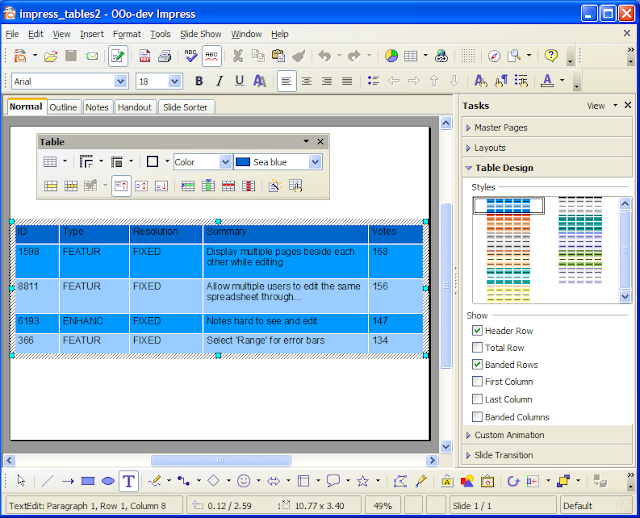Image resolution: width=640 pixels, height=518 pixels.
Task: Open the Format menu
Action: 127,34
